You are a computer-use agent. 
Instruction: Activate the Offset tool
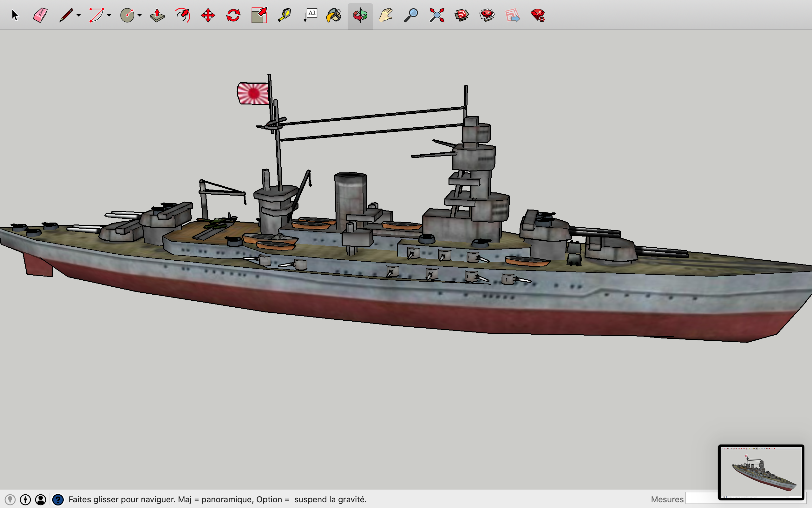tap(182, 16)
